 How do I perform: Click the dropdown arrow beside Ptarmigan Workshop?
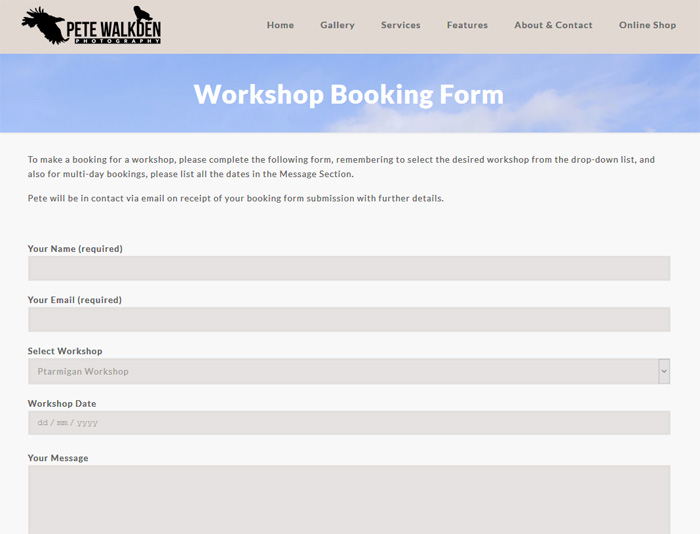click(x=664, y=371)
